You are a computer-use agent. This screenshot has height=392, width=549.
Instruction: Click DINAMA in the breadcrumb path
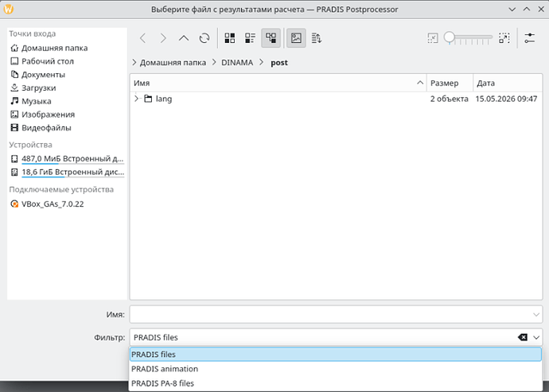click(237, 63)
